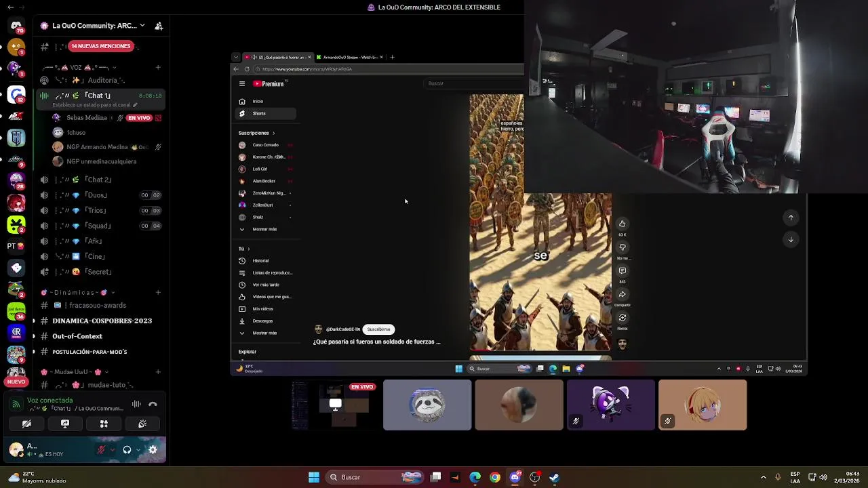Image resolution: width=868 pixels, height=488 pixels.
Task: Join Duos voice channel
Action: [102, 195]
